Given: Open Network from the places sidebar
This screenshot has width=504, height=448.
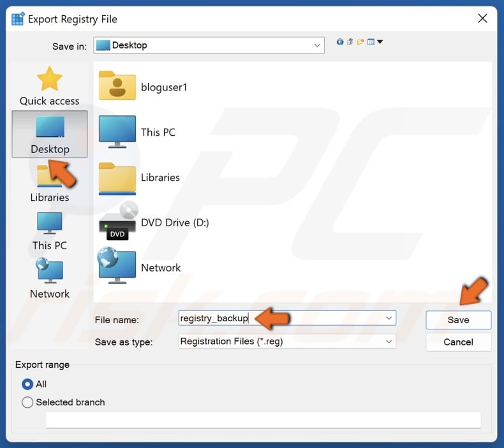Looking at the screenshot, I should [50, 278].
